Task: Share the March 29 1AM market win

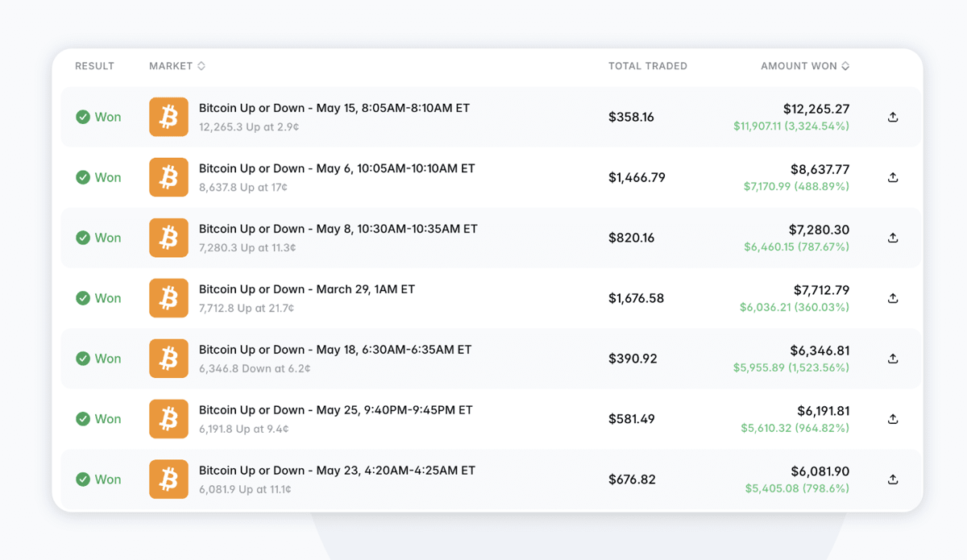Action: pos(893,298)
